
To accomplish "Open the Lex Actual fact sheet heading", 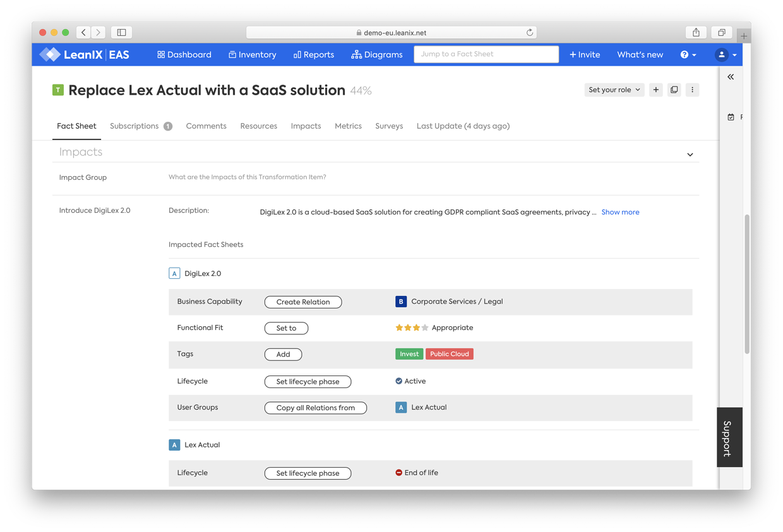I will [202, 445].
